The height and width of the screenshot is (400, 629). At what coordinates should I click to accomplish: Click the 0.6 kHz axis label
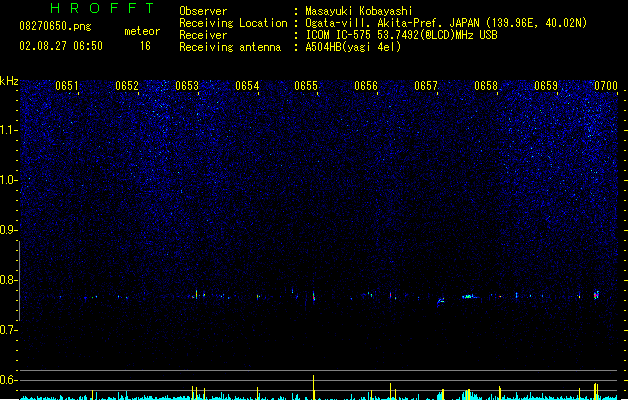pos(8,380)
